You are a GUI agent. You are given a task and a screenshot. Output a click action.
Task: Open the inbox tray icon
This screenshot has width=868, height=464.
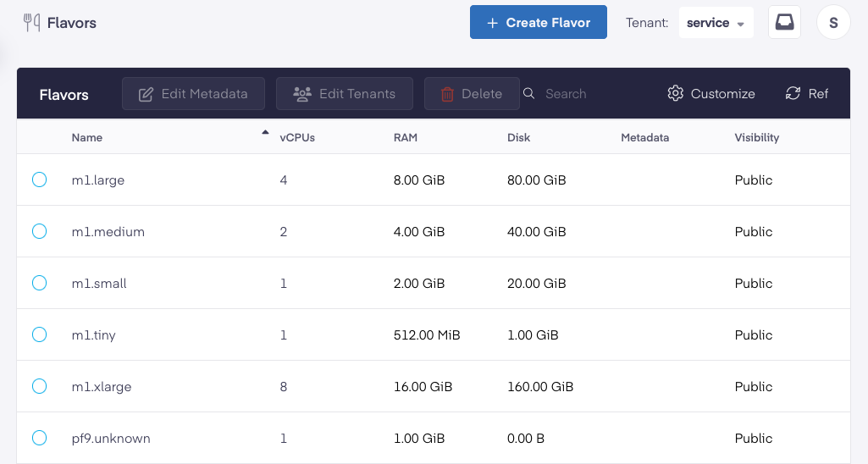click(x=784, y=23)
